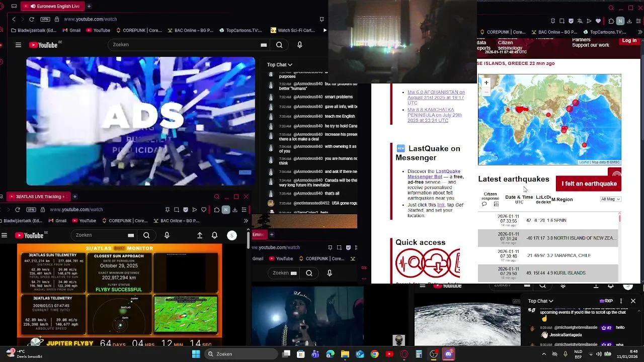Reload the 3I/ATLAS tracking page

tap(18, 210)
